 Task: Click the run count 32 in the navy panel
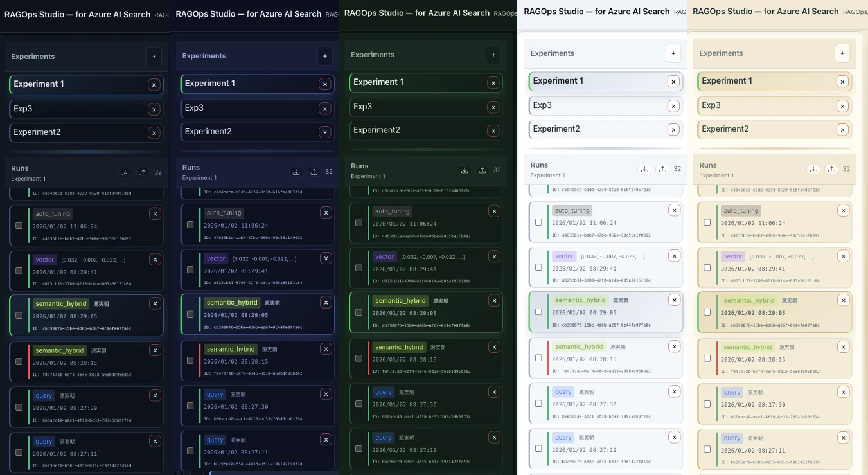click(158, 172)
